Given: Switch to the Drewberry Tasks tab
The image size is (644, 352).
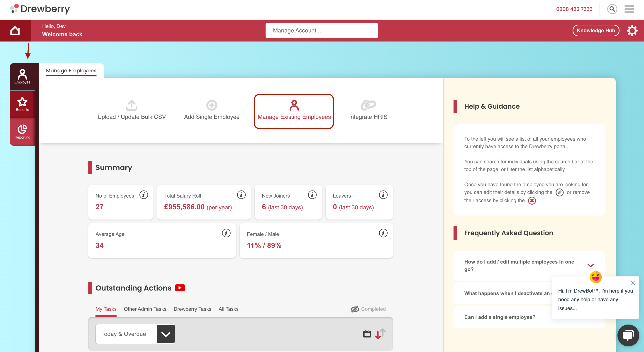Looking at the screenshot, I should (192, 309).
